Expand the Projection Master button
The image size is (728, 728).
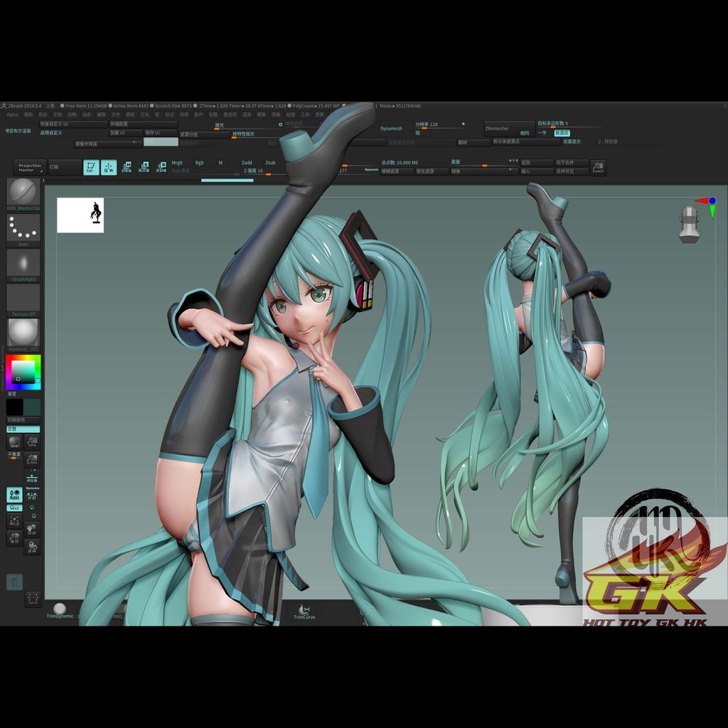click(29, 167)
